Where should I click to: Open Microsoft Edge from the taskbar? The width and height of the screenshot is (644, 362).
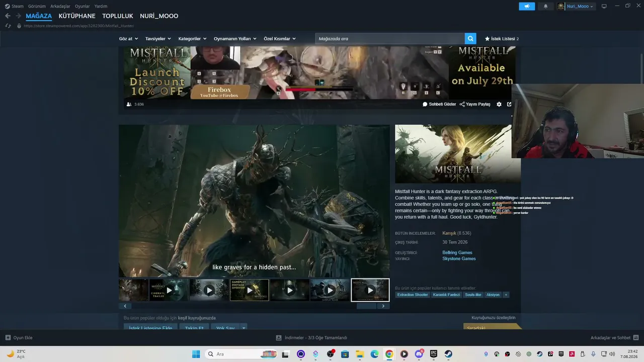(374, 354)
